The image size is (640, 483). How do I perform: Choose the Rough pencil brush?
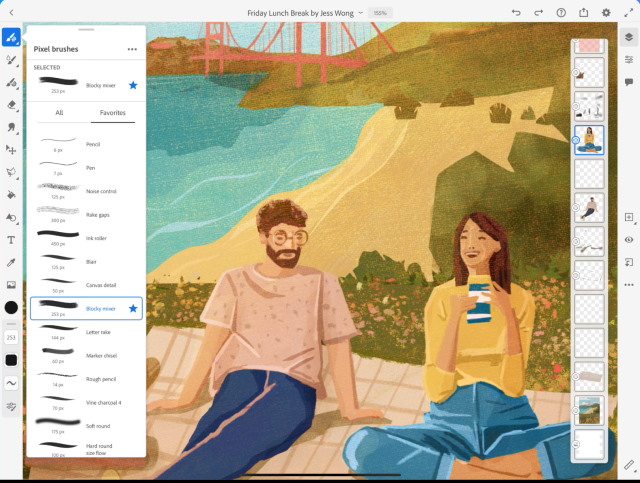(x=86, y=379)
